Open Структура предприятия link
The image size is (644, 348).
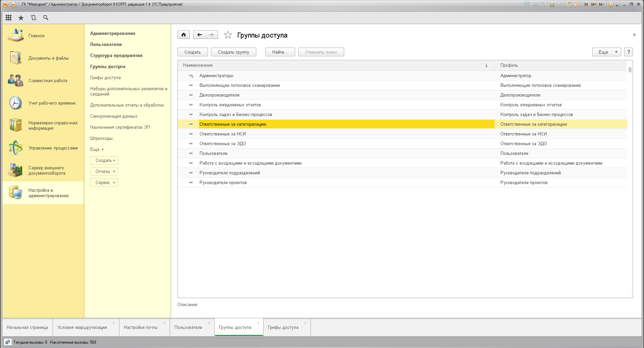116,55
